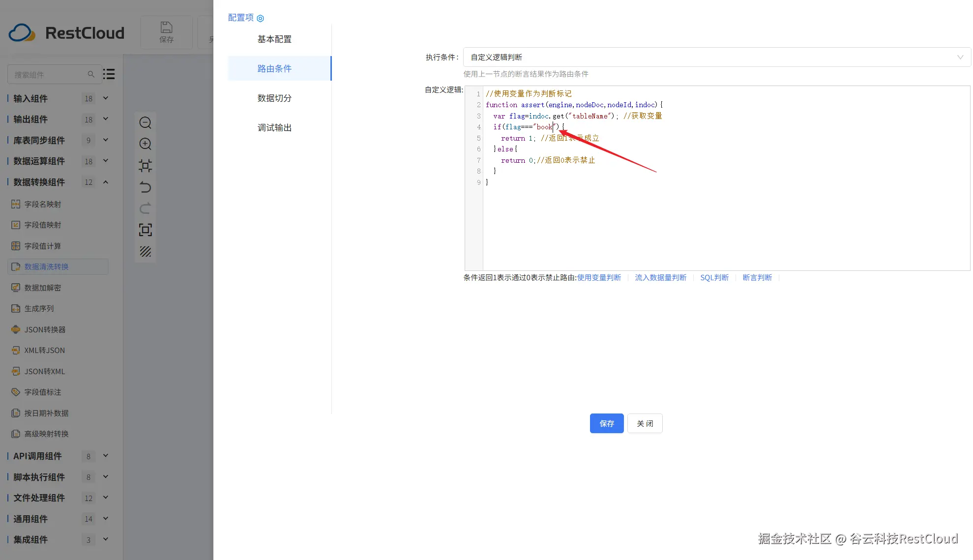Expand the 数据运算组件 category chevron

click(x=106, y=161)
